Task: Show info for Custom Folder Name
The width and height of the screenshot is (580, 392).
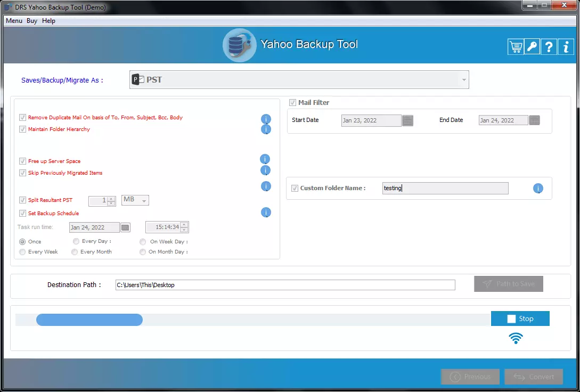Action: tap(538, 188)
